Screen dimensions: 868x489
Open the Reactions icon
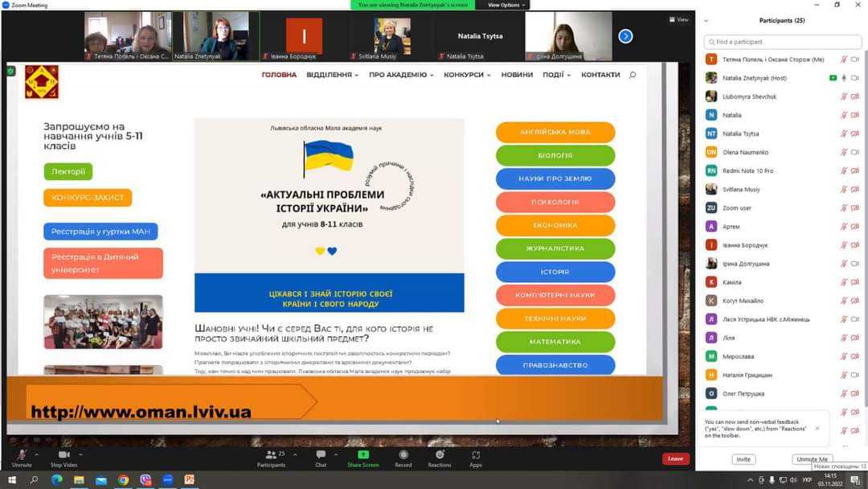440,455
